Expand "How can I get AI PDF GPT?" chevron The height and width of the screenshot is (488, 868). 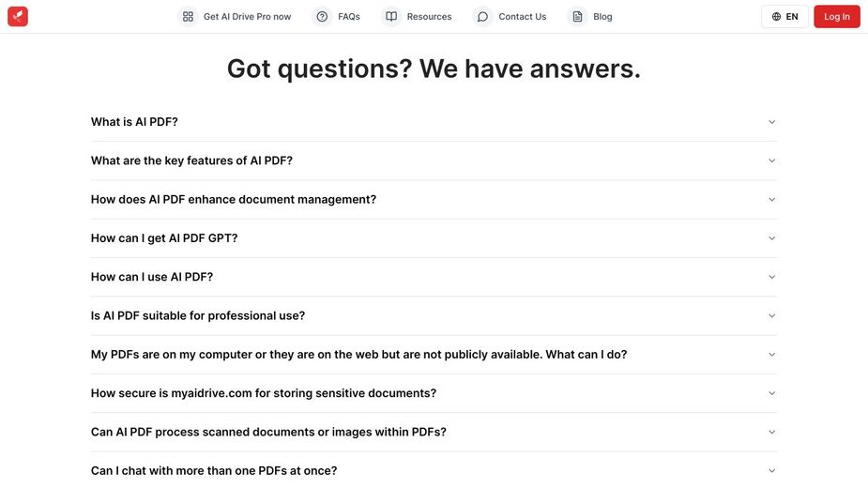tap(772, 238)
